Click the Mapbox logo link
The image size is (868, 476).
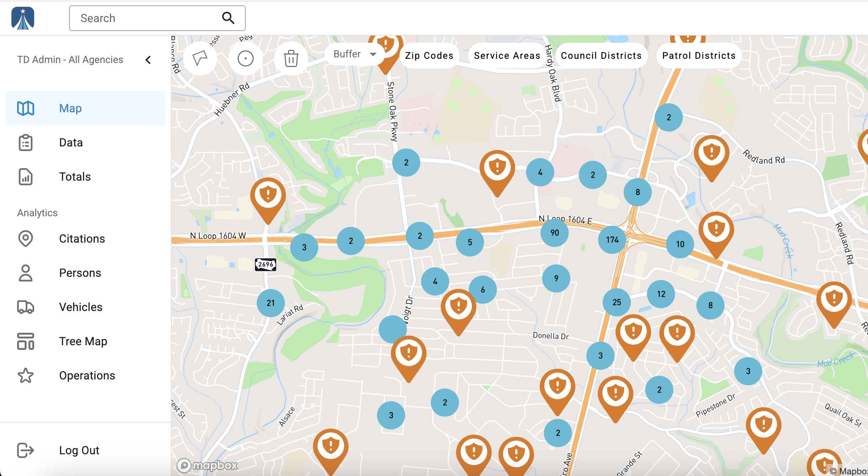(x=208, y=465)
